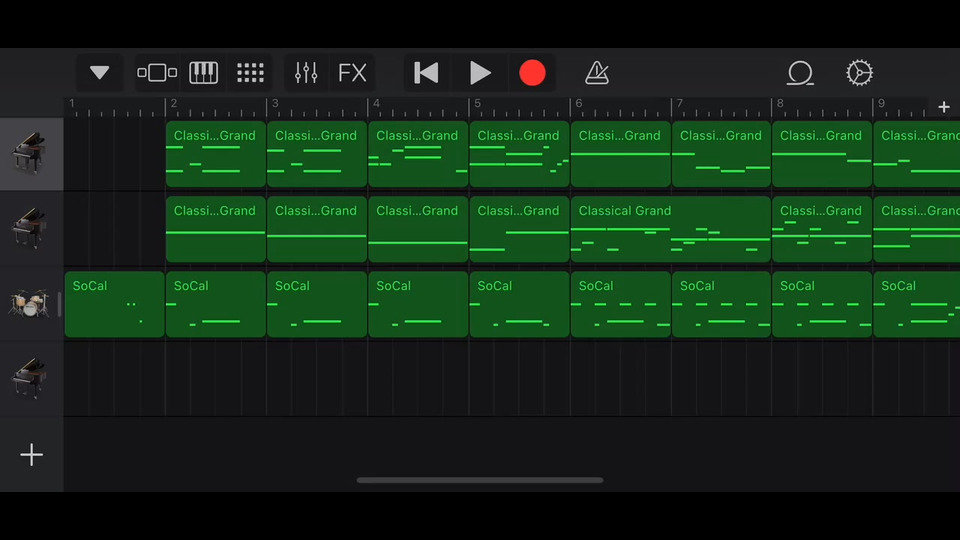The width and height of the screenshot is (960, 540).
Task: Select the SoCal drum region at bar 3
Action: [317, 304]
